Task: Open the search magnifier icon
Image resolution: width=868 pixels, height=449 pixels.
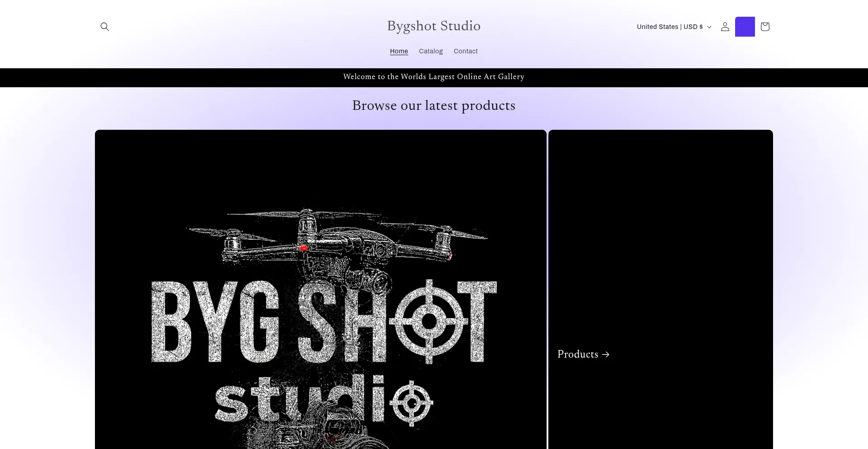Action: point(105,27)
